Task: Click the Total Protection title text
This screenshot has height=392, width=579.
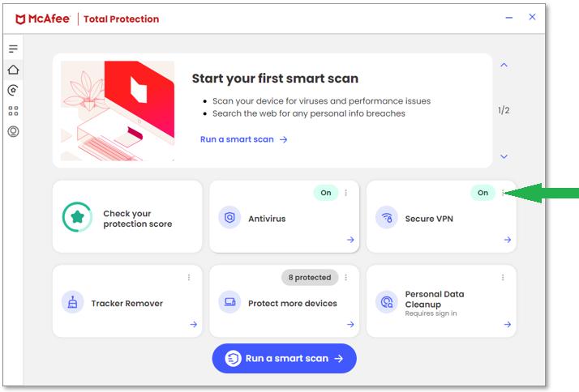Action: point(121,19)
